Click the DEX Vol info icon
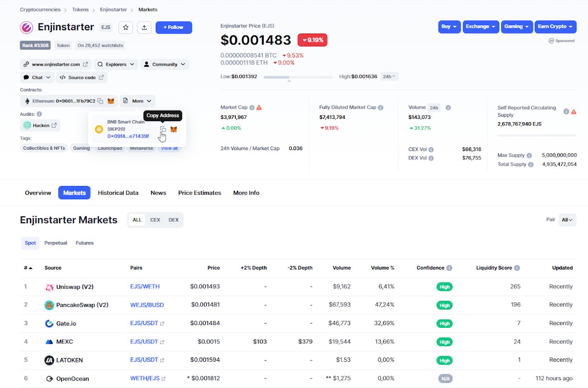The width and height of the screenshot is (588, 388). click(x=431, y=158)
